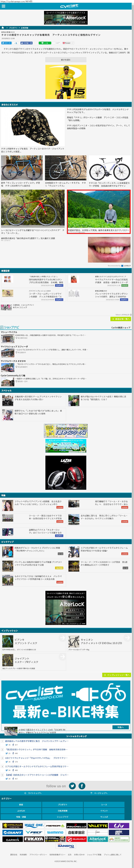This screenshot has height=868, width=134.
Task: Follow on the Twitter icon
Action: (72, 786)
